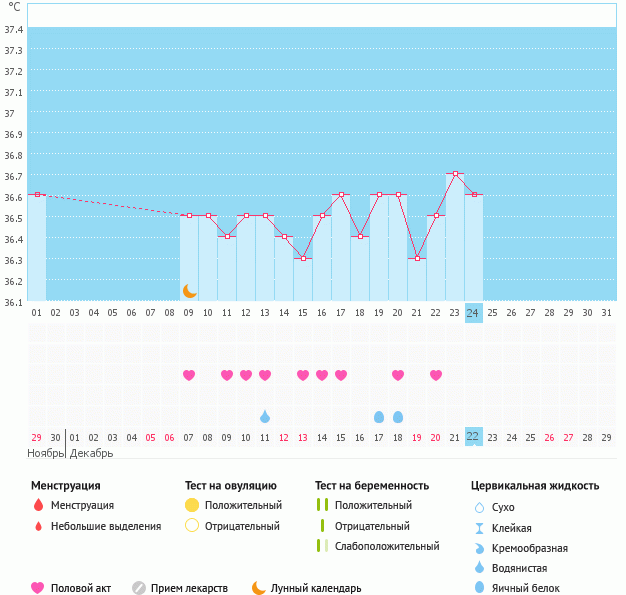626x595 pixels.
Task: Click the Половой акт heart legend icon
Action: [38, 588]
